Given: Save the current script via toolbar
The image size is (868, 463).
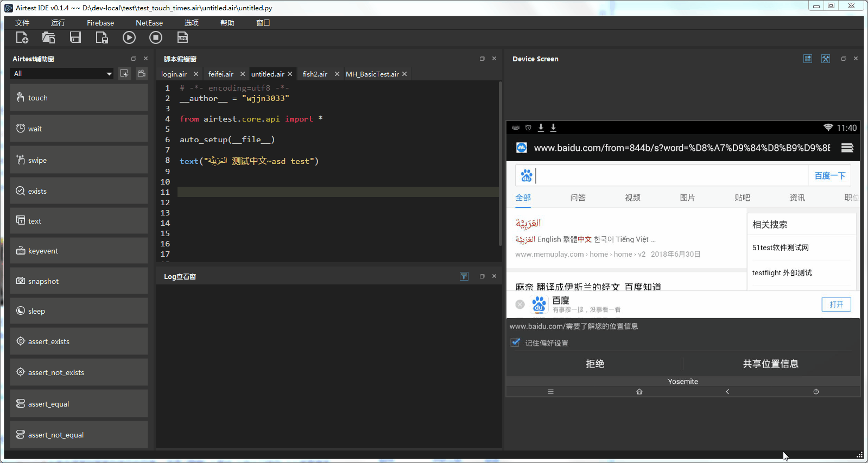Looking at the screenshot, I should coord(75,37).
